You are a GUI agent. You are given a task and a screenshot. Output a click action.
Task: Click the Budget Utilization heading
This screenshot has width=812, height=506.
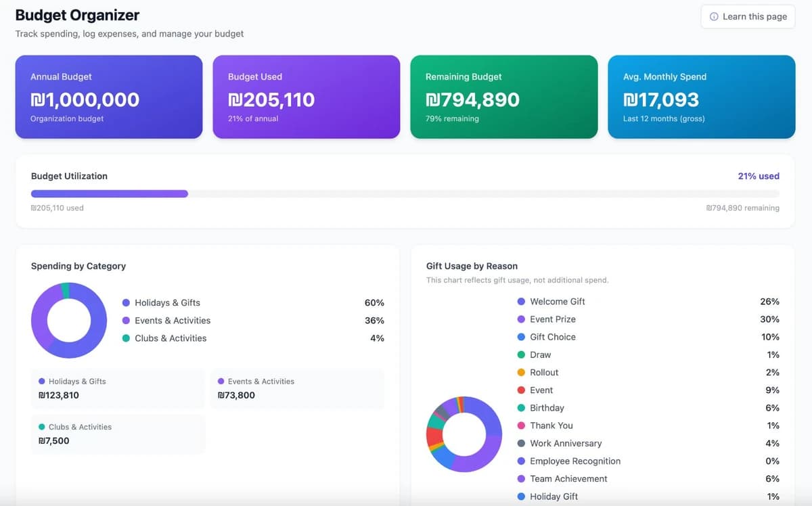pyautogui.click(x=69, y=176)
